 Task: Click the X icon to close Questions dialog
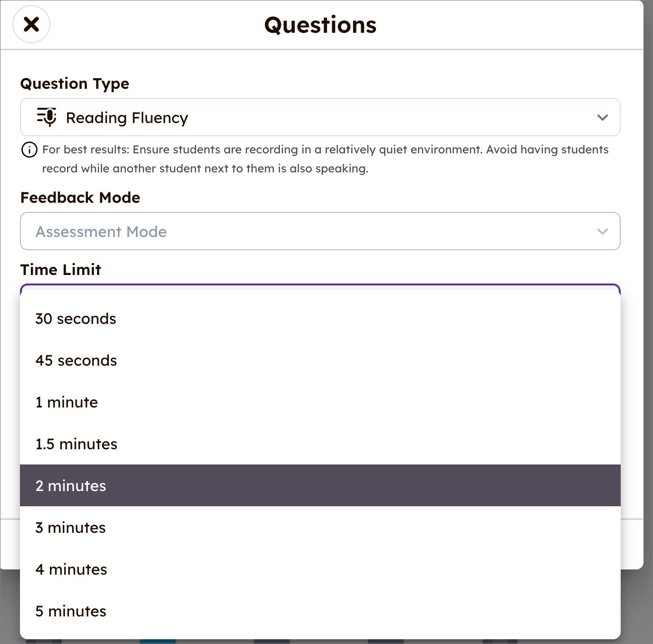[31, 24]
